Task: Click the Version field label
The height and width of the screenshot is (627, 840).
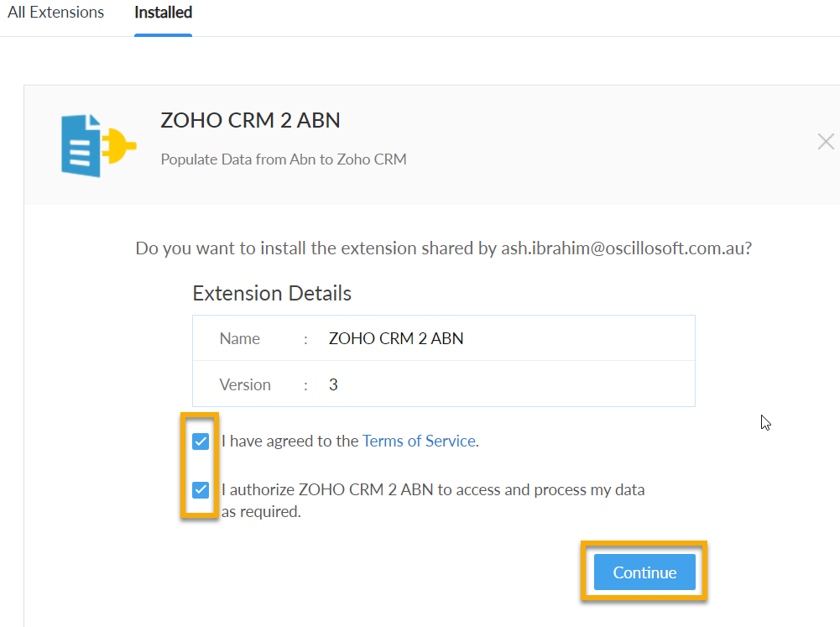Action: [x=245, y=384]
